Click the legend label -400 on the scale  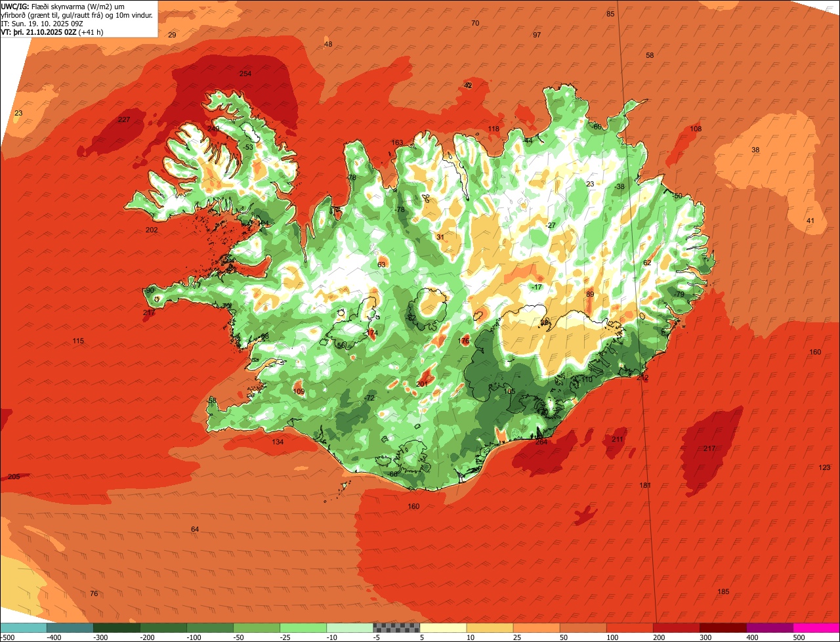[53, 637]
